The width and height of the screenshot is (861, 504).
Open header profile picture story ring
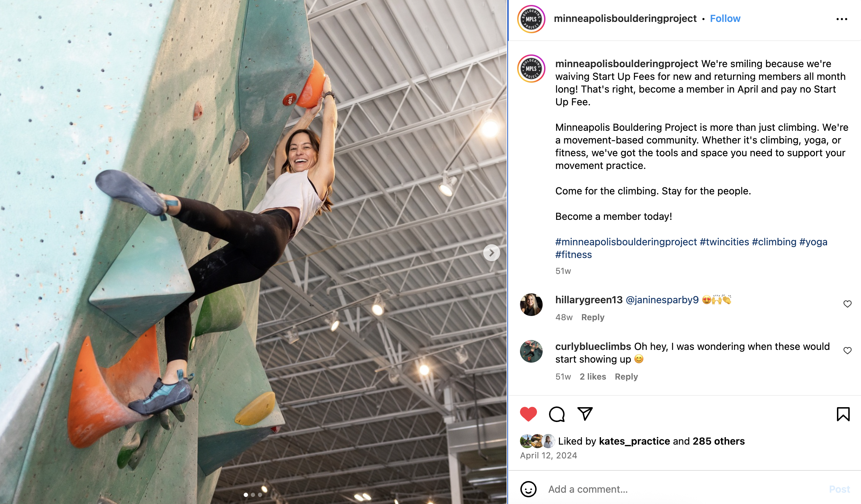coord(531,19)
